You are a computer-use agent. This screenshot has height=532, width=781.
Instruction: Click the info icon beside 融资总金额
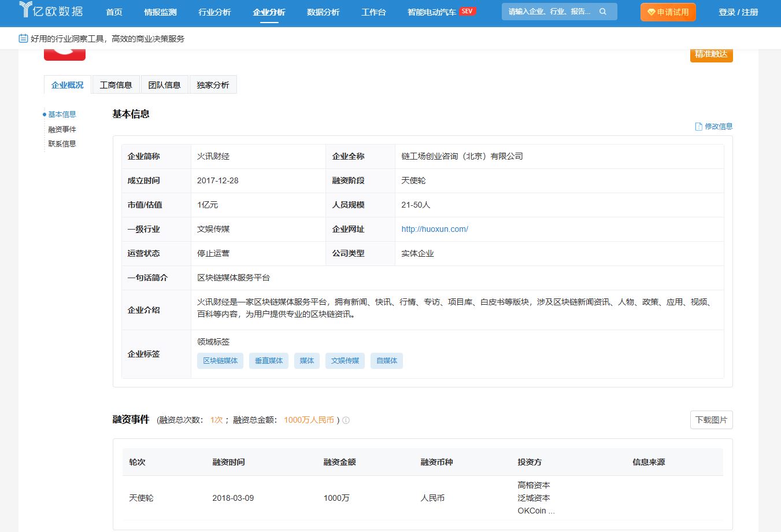346,420
